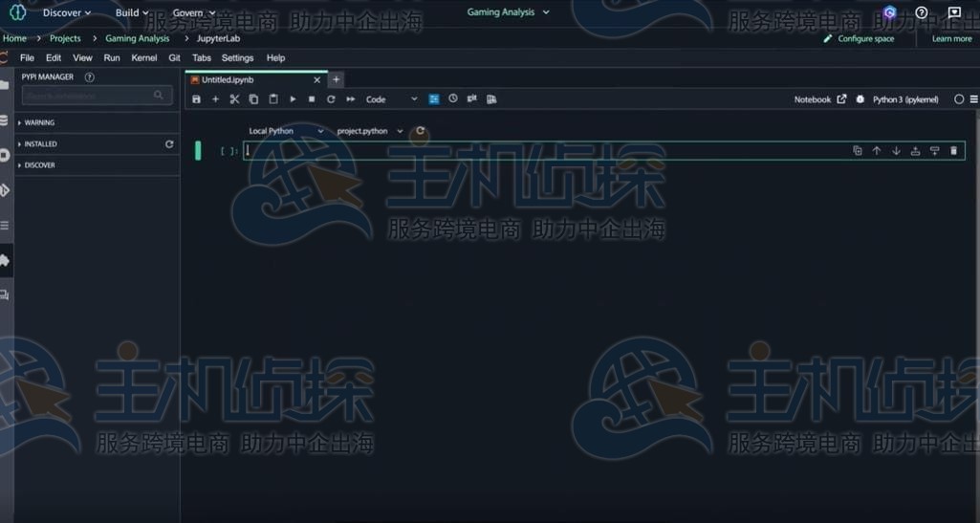Interrupt the kernel with stop button
This screenshot has height=523, width=980.
point(312,99)
